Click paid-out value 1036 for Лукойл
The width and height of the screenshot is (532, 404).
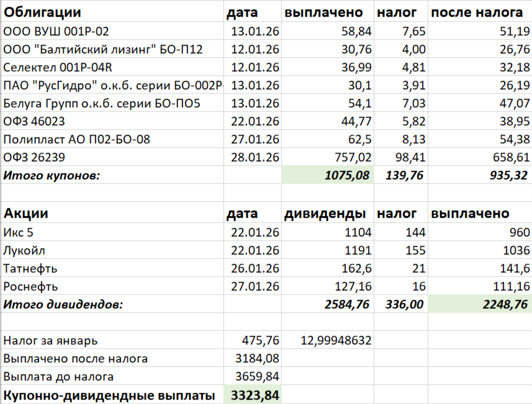click(x=480, y=250)
